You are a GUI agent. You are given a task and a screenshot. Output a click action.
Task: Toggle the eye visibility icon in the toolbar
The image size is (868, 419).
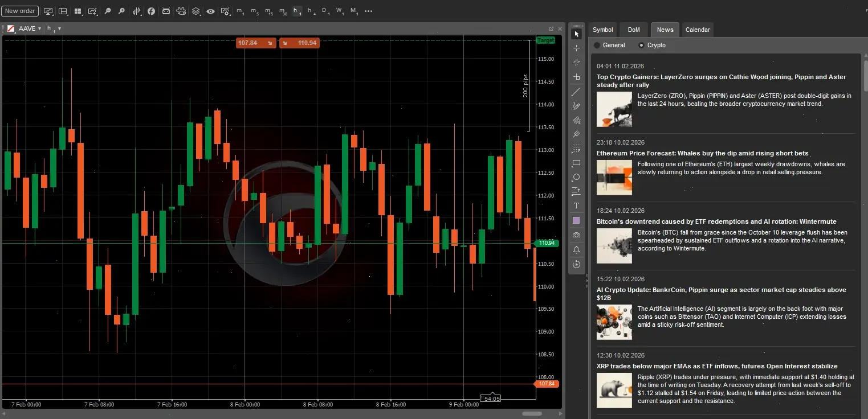point(210,11)
